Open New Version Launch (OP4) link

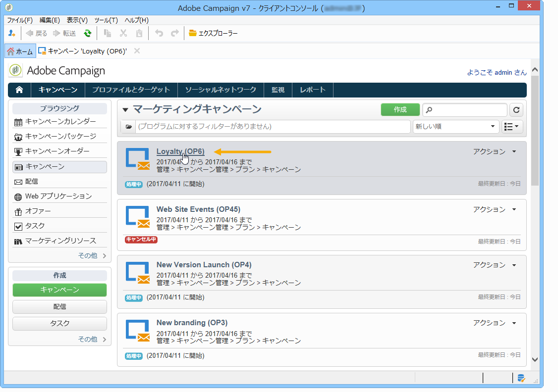pyautogui.click(x=204, y=265)
